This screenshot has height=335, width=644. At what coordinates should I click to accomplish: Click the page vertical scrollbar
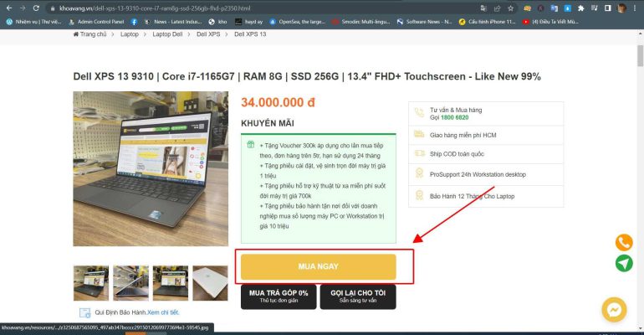(x=641, y=181)
